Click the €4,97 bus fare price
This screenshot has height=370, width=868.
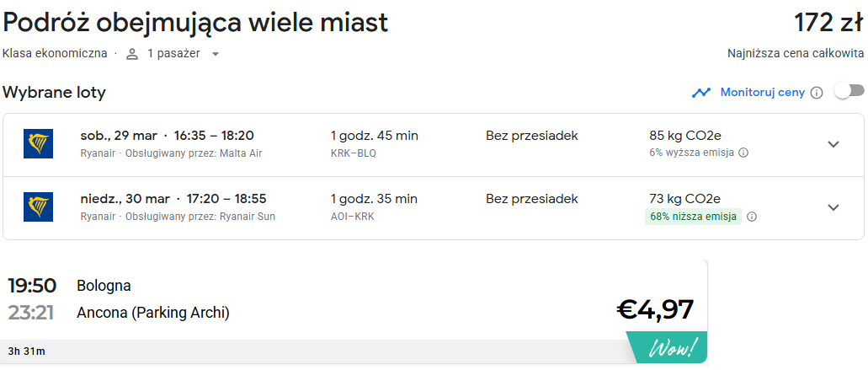point(655,309)
